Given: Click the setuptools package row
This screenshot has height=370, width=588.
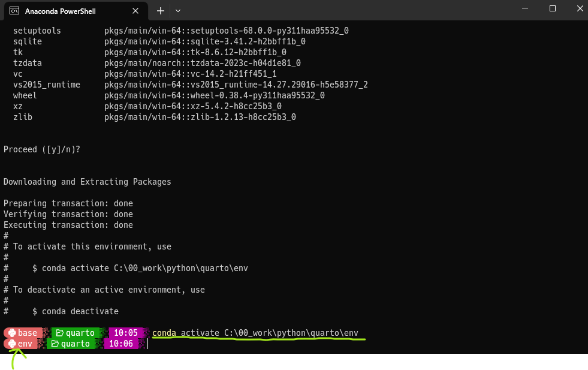Looking at the screenshot, I should click(x=180, y=31).
